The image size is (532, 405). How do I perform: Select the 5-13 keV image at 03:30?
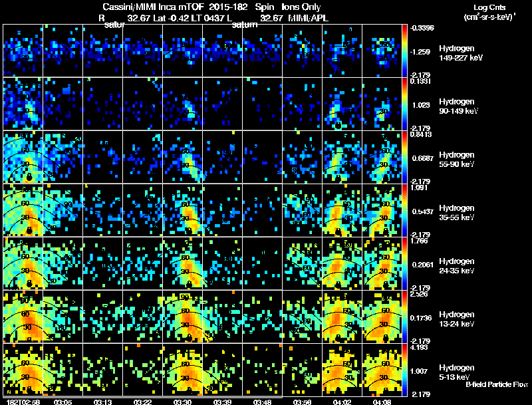click(182, 370)
